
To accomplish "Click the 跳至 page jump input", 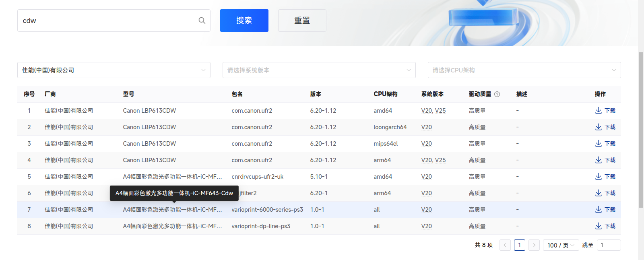I will click(x=609, y=245).
